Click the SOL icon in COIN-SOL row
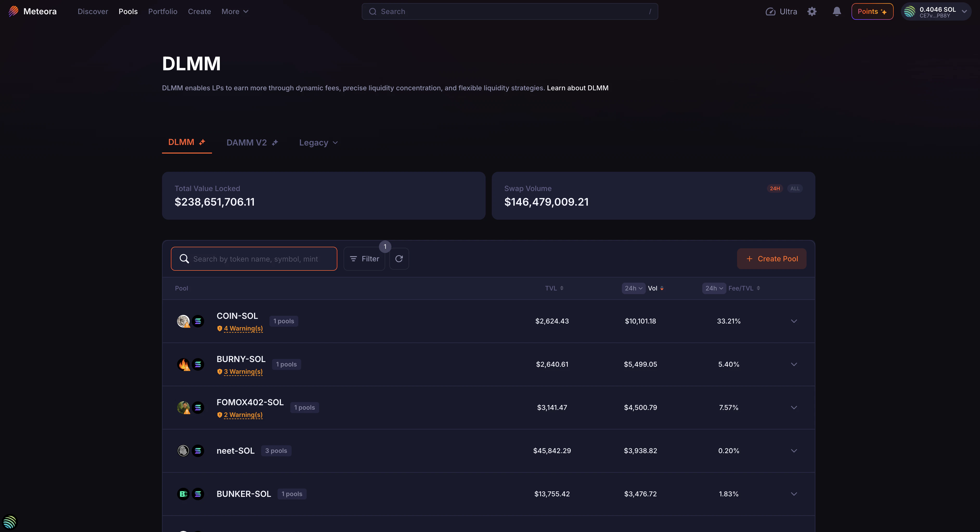 tap(198, 321)
